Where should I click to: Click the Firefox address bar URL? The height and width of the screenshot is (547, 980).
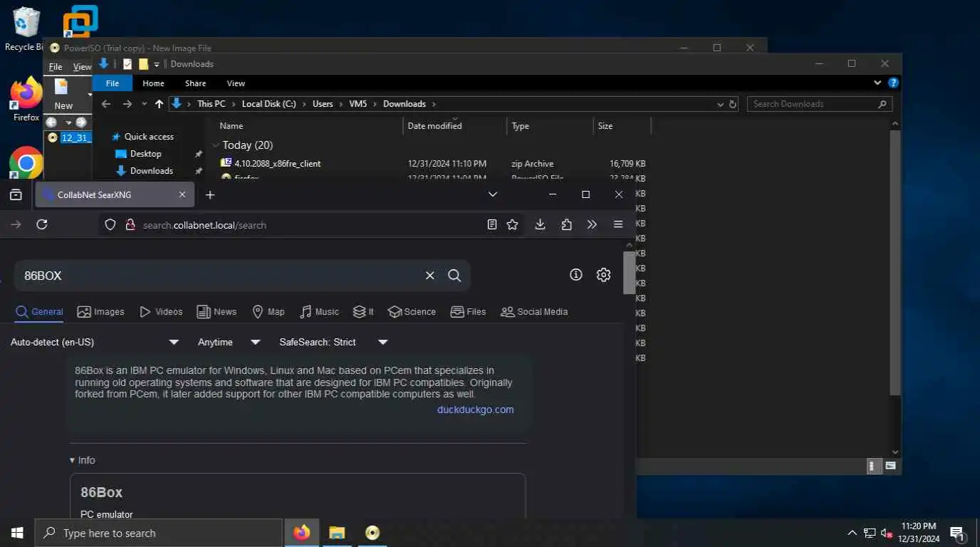(x=204, y=225)
